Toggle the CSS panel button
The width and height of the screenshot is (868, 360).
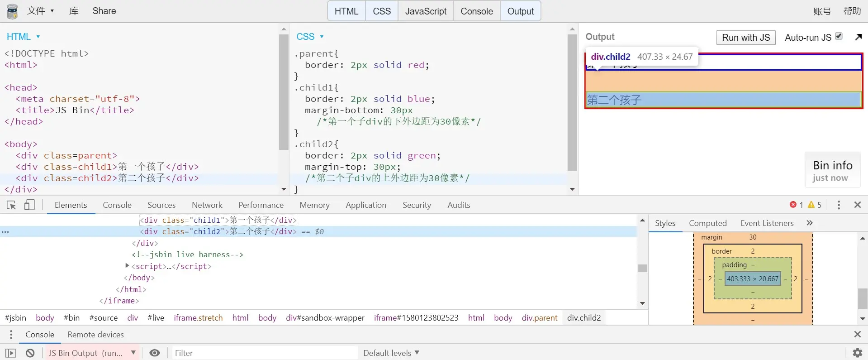click(x=382, y=11)
